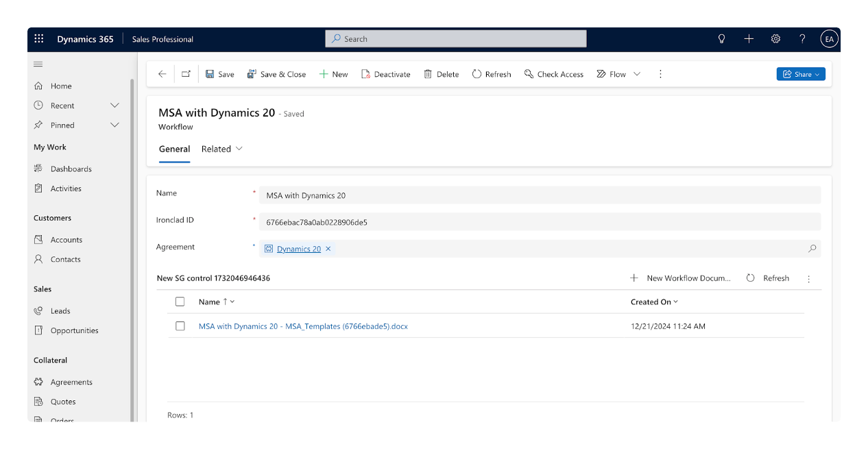Viewport: 868px width, 449px height.
Task: Toggle the select all rows checkbox
Action: tap(180, 302)
